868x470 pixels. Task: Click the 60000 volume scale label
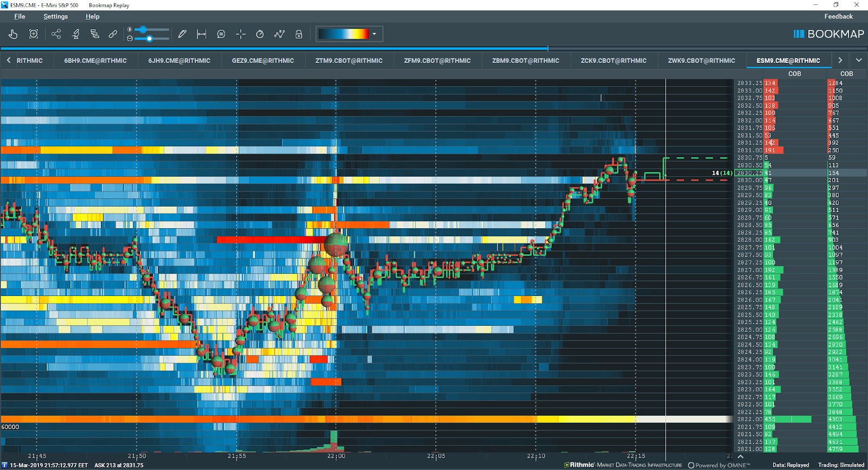pos(10,427)
